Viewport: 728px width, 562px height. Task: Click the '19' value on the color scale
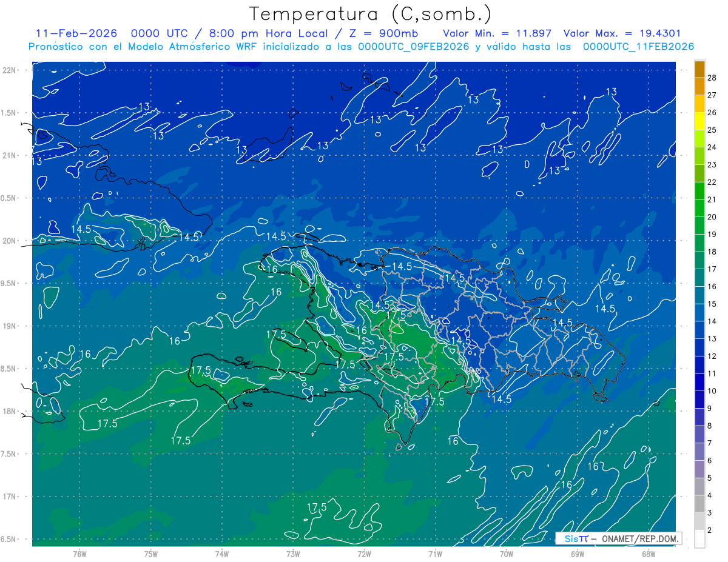pos(712,235)
